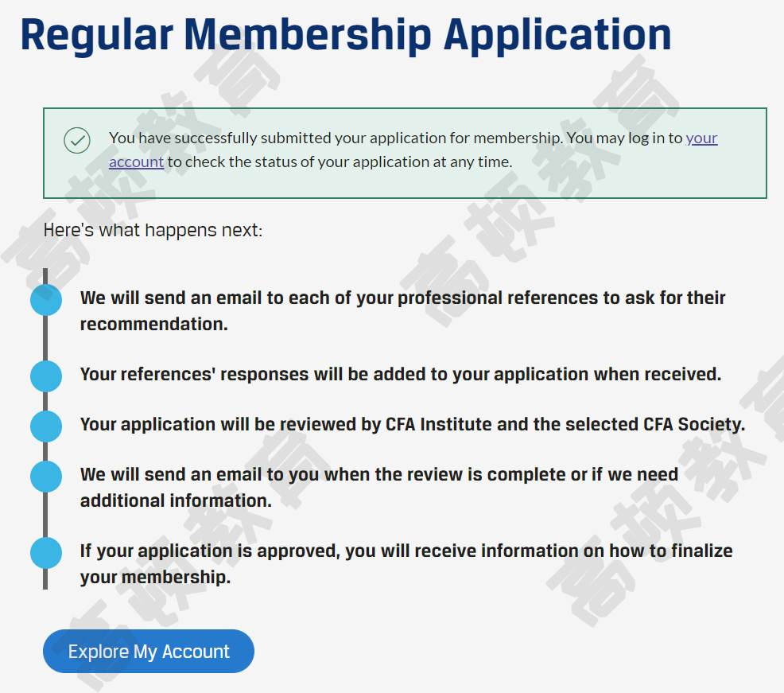Click the professional references email step text
The width and height of the screenshot is (784, 693).
pos(402,311)
